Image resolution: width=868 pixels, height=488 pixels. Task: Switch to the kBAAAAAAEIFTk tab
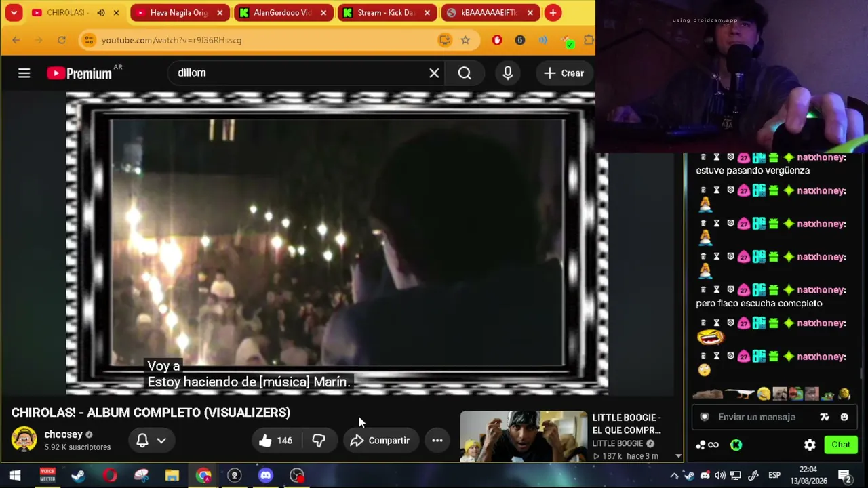(490, 13)
